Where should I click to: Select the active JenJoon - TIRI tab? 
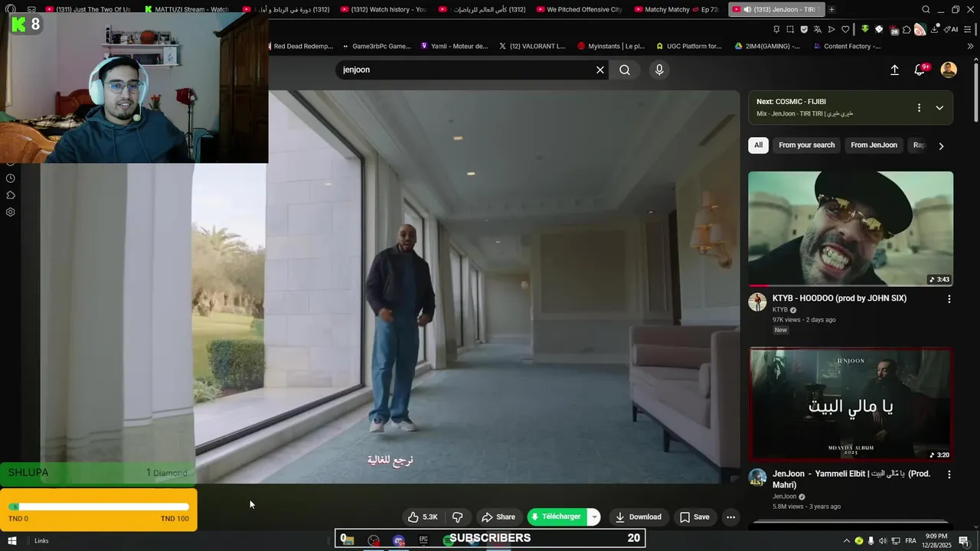point(775,9)
